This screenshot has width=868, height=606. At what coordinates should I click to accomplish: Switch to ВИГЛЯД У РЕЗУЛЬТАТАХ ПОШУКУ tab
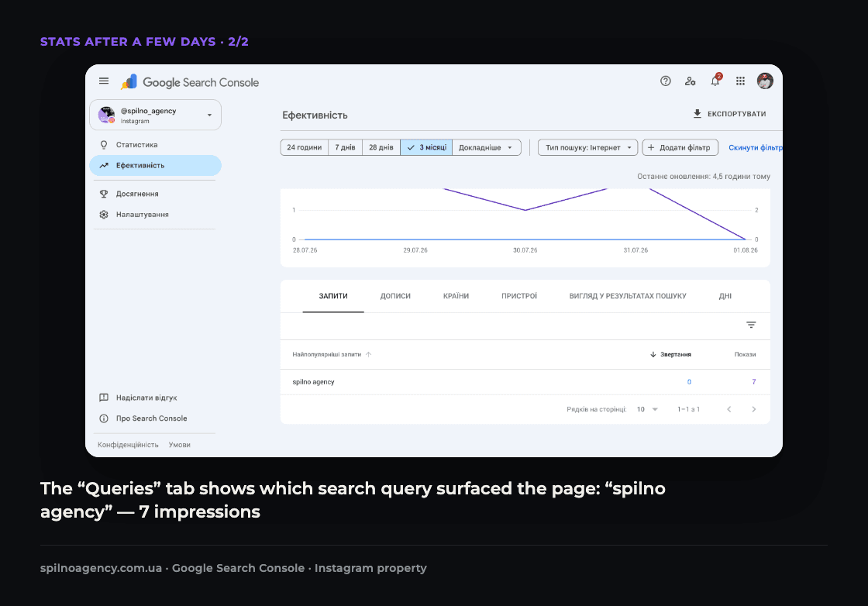tap(628, 296)
